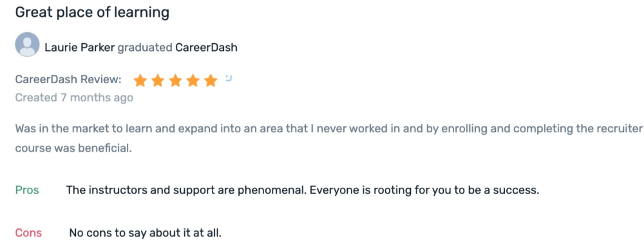Viewport: 644px width, 251px height.
Task: Click Laurie Parker's avatar icon
Action: [x=27, y=45]
